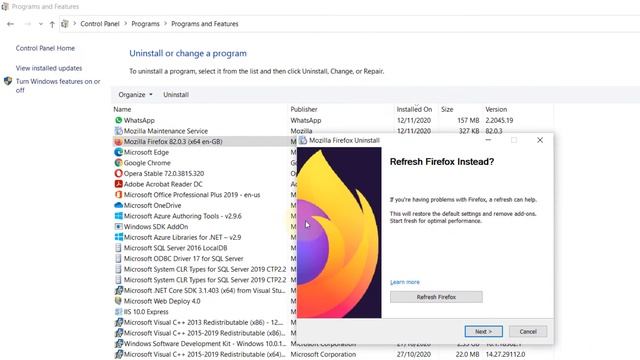The width and height of the screenshot is (640, 360).
Task: Click the Visual C++ 2013 Redistributable icon
Action: 118,322
